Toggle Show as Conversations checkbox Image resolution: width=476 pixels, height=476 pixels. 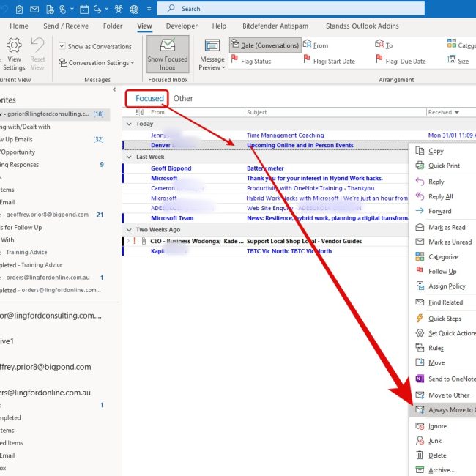(x=62, y=46)
